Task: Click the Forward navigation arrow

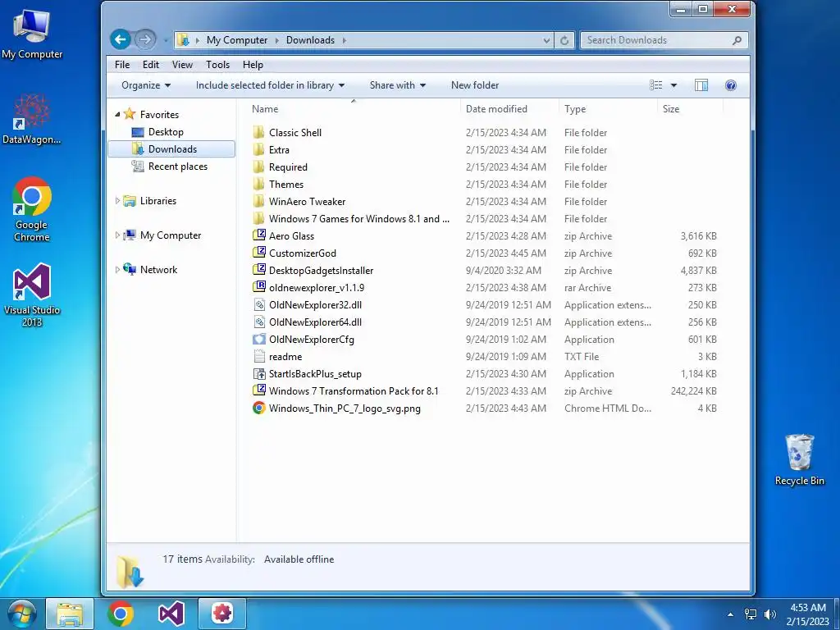Action: (144, 39)
